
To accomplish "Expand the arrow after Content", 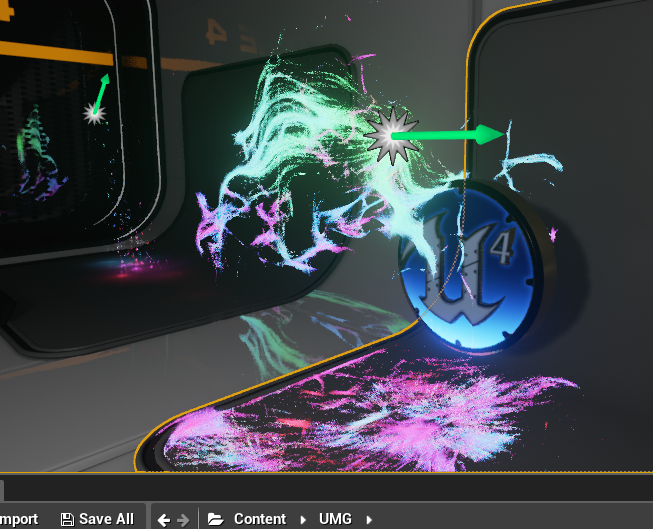I will (303, 520).
